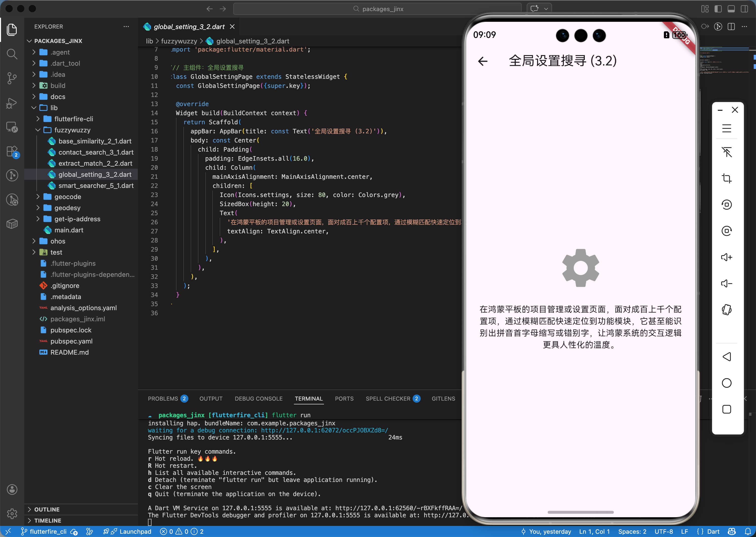Tap the back arrow in the app bar
Screen dimensions: 756x537
[483, 61]
